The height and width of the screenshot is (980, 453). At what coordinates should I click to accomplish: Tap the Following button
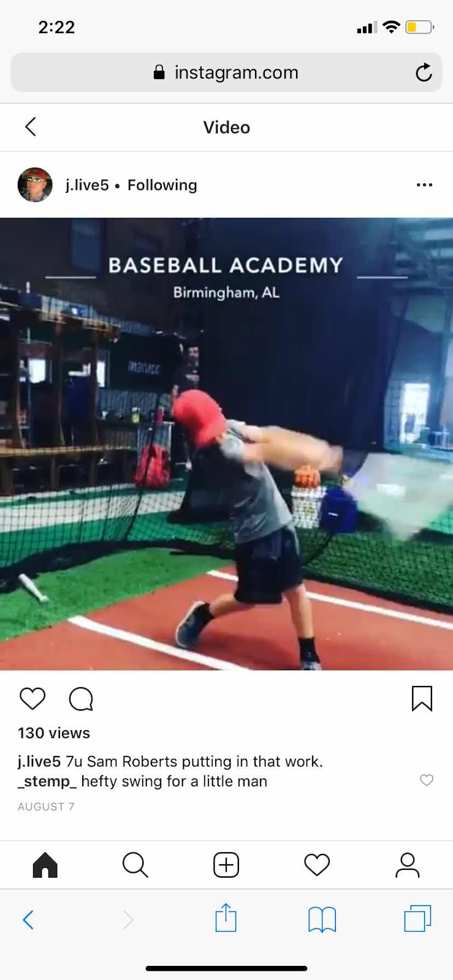(162, 185)
